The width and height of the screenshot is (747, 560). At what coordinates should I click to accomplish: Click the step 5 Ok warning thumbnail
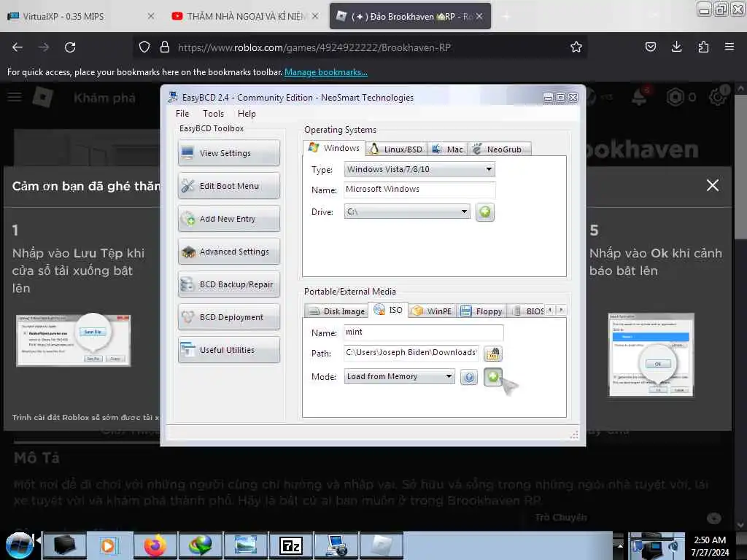tap(651, 355)
